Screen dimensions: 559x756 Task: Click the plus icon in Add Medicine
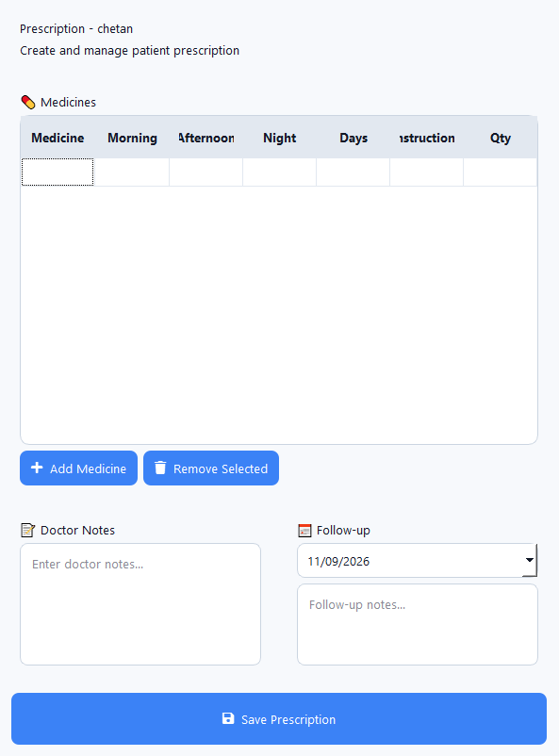click(x=37, y=468)
